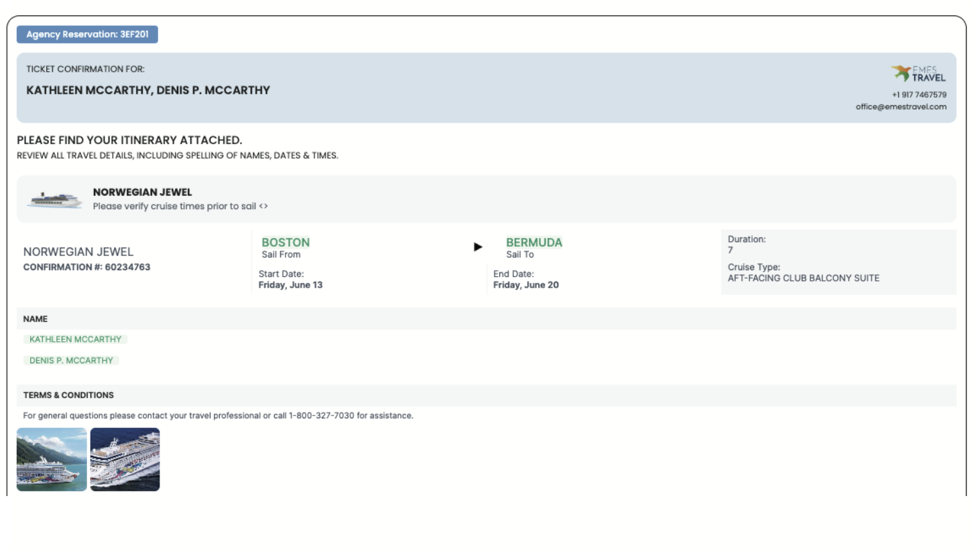Click the Duration value 7
Screen dimensions: 980x551
(731, 250)
